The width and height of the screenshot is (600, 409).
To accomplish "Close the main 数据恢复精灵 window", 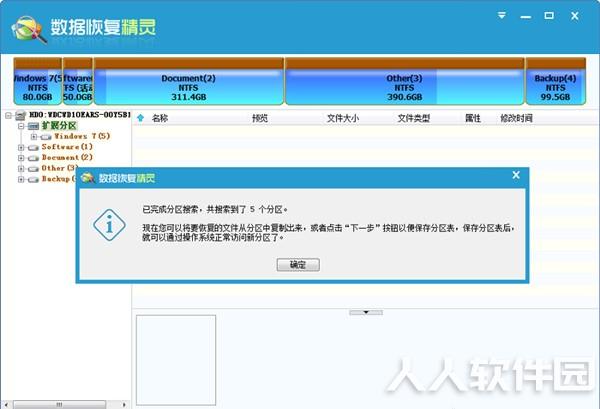I will point(575,16).
